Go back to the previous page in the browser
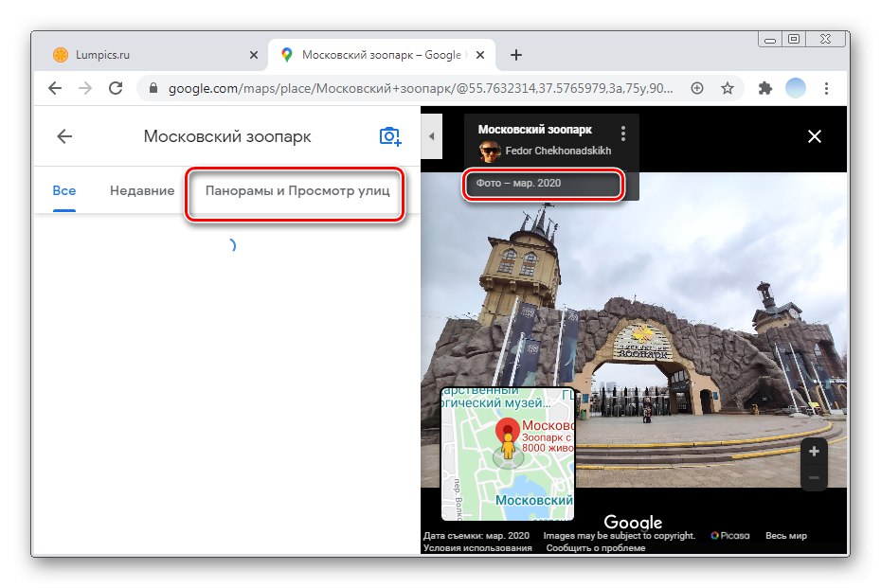The height and width of the screenshot is (588, 881). tap(55, 88)
